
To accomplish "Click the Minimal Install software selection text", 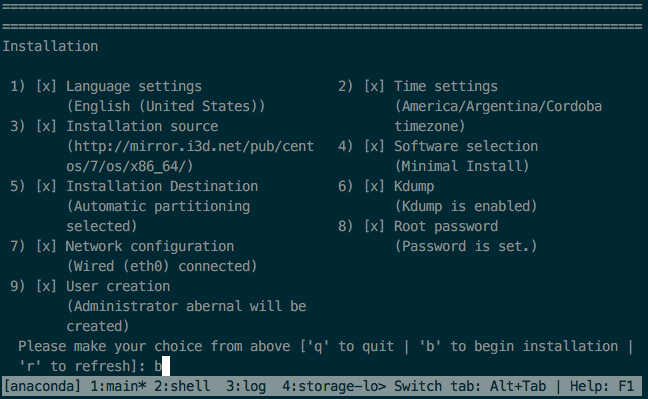I will click(462, 166).
